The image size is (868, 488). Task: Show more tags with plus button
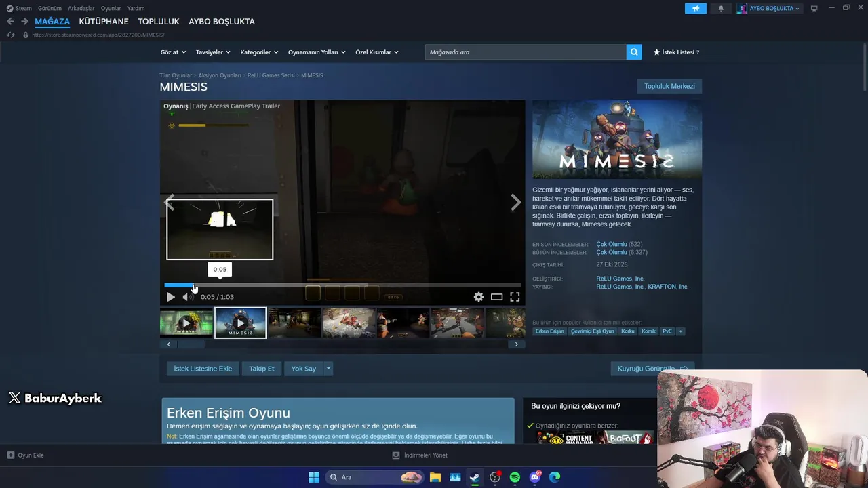[680, 331]
